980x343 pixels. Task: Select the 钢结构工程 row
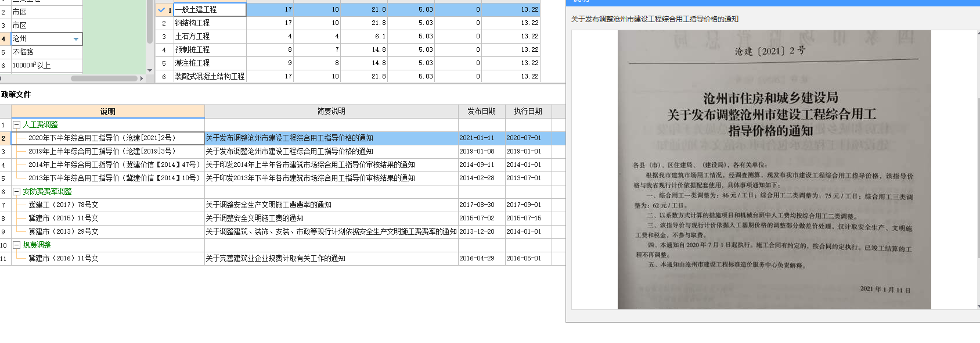(x=347, y=23)
